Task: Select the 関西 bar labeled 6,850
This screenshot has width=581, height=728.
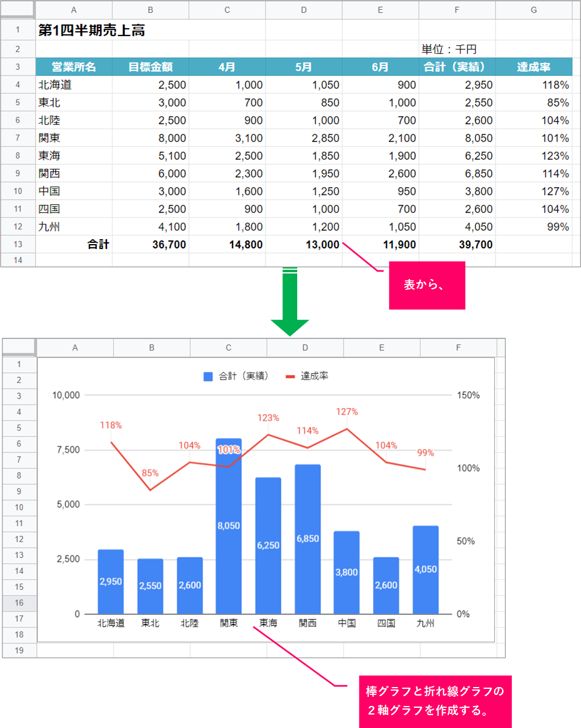Action: [x=308, y=538]
